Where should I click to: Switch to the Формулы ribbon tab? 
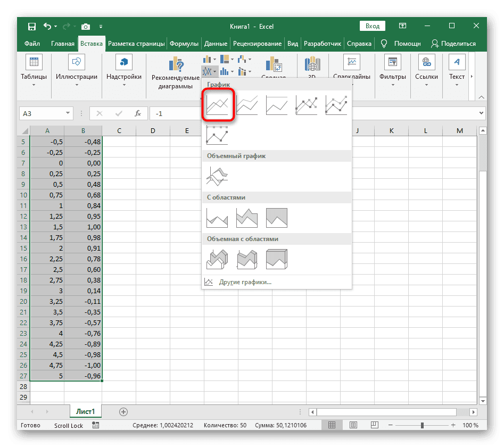(x=183, y=43)
